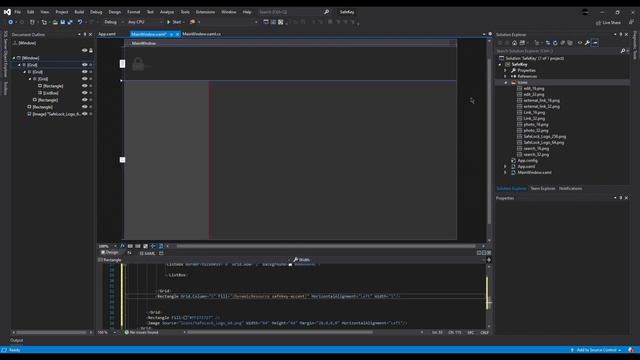Expand the Properties node in Solution Explorer
Viewport: 640px width, 360px height.
click(x=505, y=70)
